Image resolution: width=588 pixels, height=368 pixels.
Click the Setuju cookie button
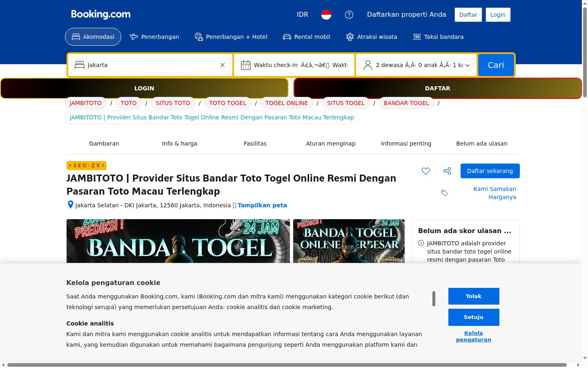tap(474, 317)
